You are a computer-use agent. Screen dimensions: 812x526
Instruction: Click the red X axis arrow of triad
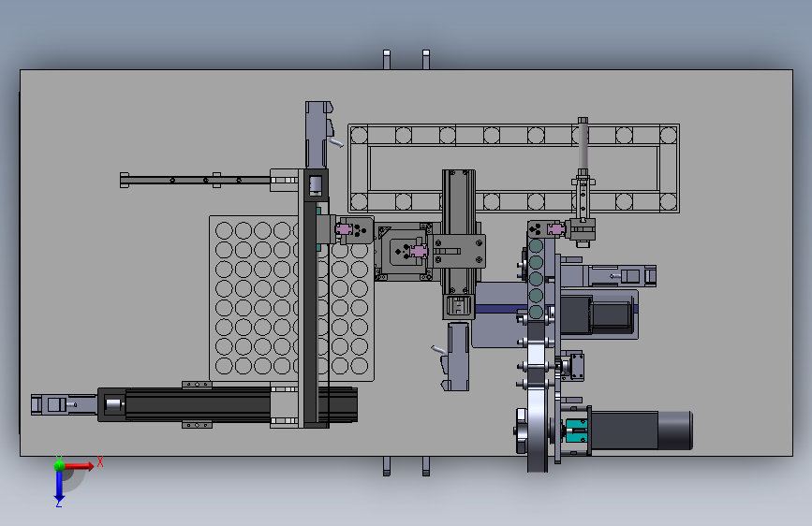(79, 466)
